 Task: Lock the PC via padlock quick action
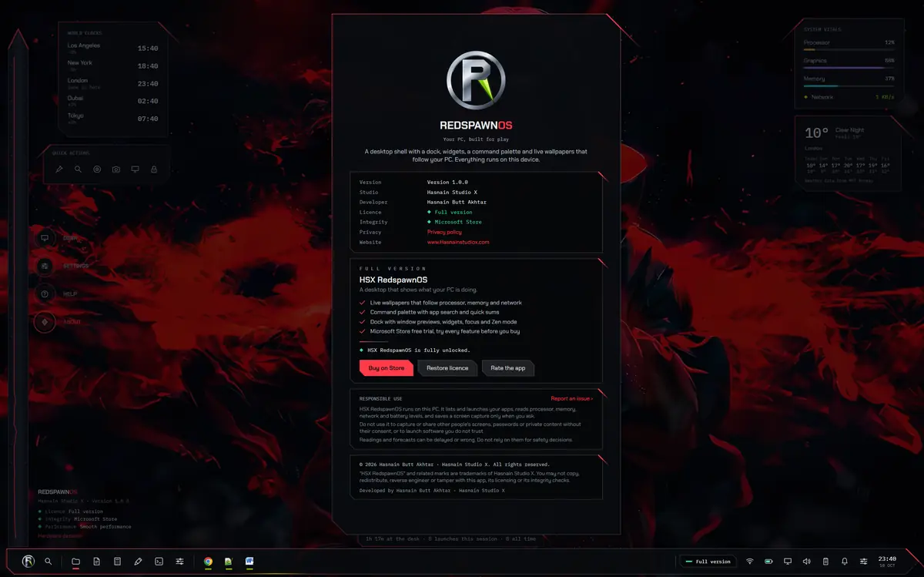154,169
